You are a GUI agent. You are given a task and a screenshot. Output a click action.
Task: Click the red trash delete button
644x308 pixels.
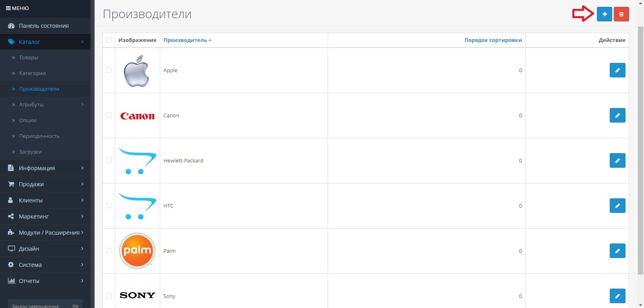point(621,14)
